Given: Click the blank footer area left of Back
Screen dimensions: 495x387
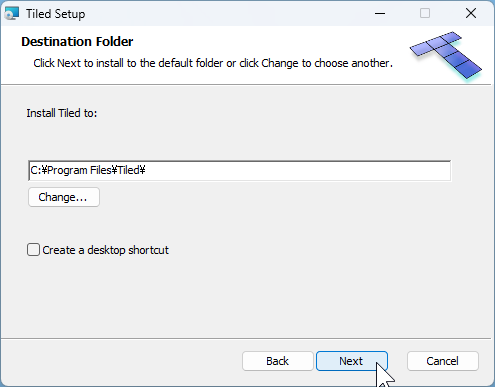Looking at the screenshot, I should click(120, 361).
